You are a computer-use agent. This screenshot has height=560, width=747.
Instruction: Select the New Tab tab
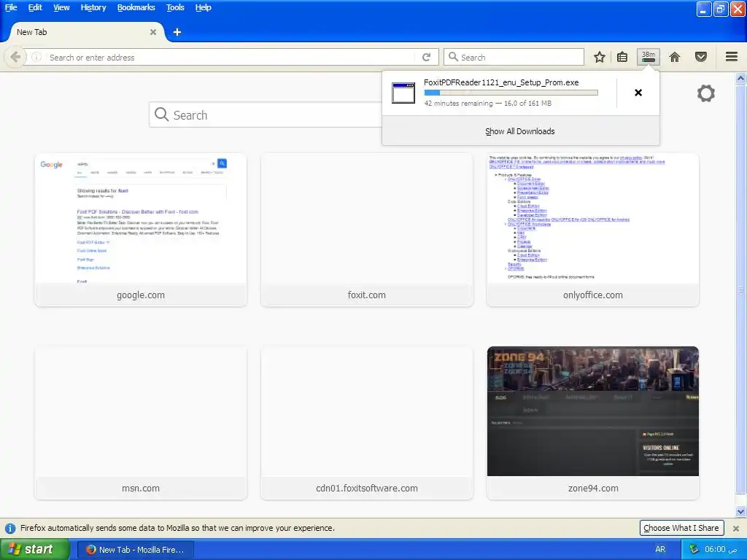[x=86, y=32]
